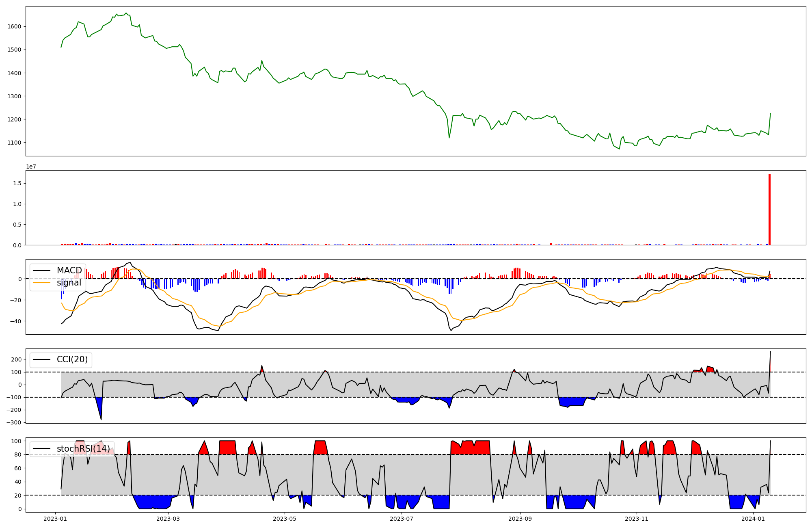Click the 1100 price axis label
The height and width of the screenshot is (528, 812).
click(15, 143)
